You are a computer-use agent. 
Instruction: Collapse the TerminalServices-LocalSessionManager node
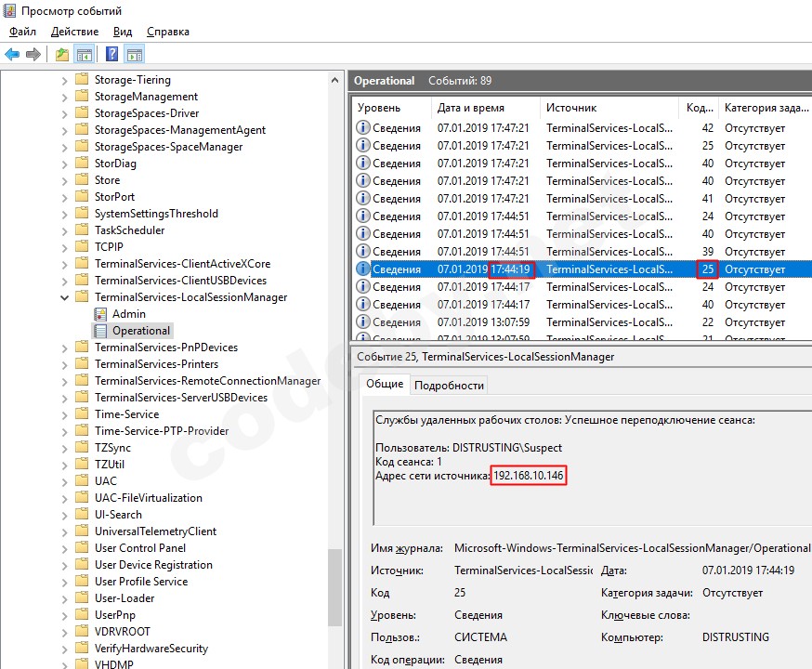click(64, 297)
